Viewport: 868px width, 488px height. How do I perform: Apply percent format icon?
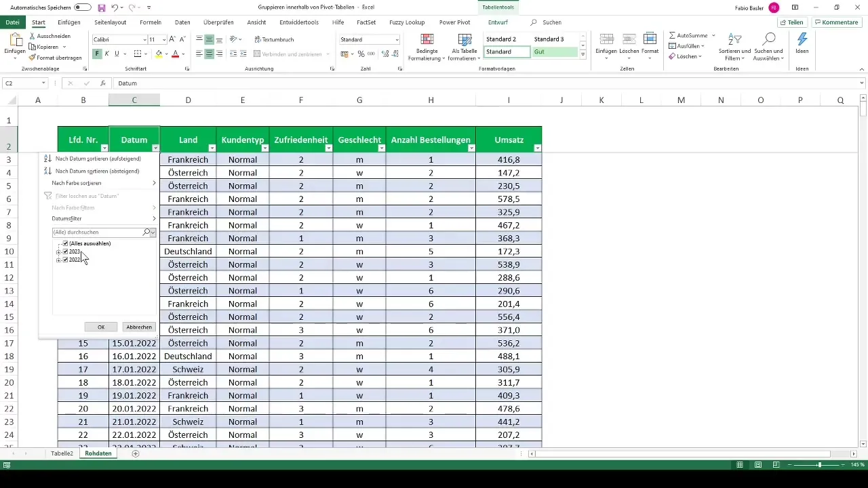coord(361,54)
